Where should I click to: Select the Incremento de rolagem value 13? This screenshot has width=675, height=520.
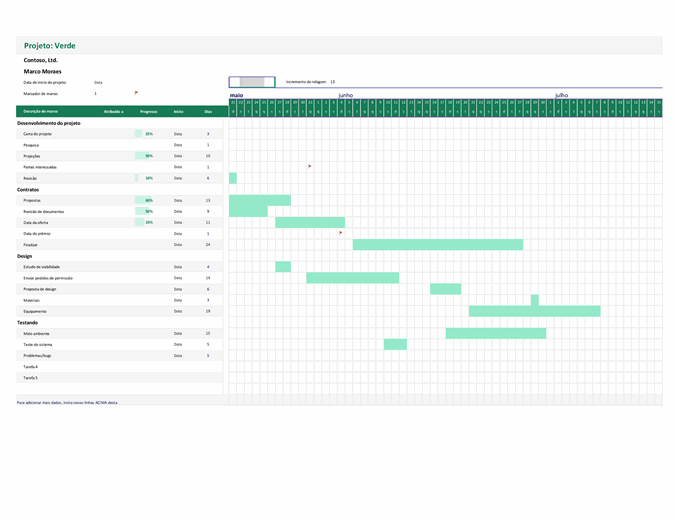click(332, 82)
